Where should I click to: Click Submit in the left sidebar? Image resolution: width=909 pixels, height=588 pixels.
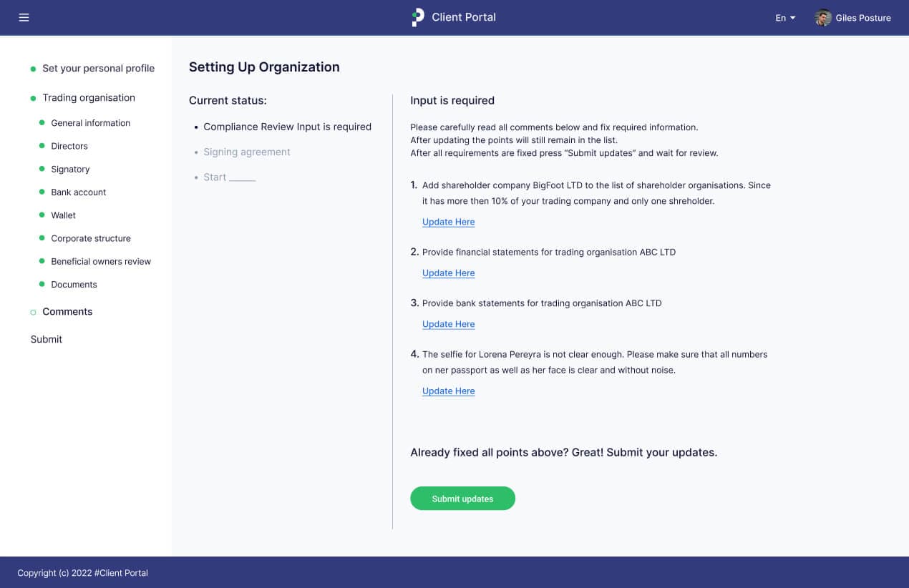coord(47,339)
